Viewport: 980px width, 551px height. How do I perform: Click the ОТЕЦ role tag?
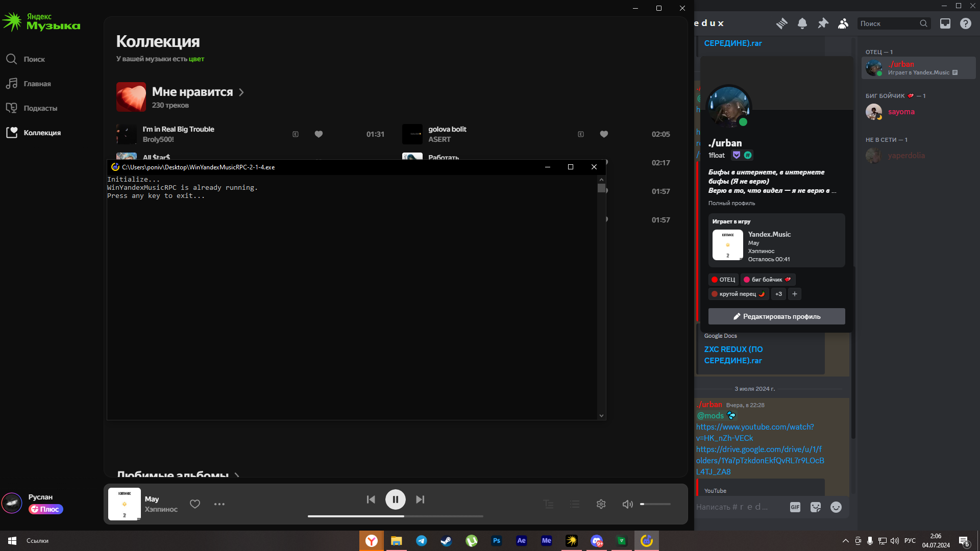point(723,280)
